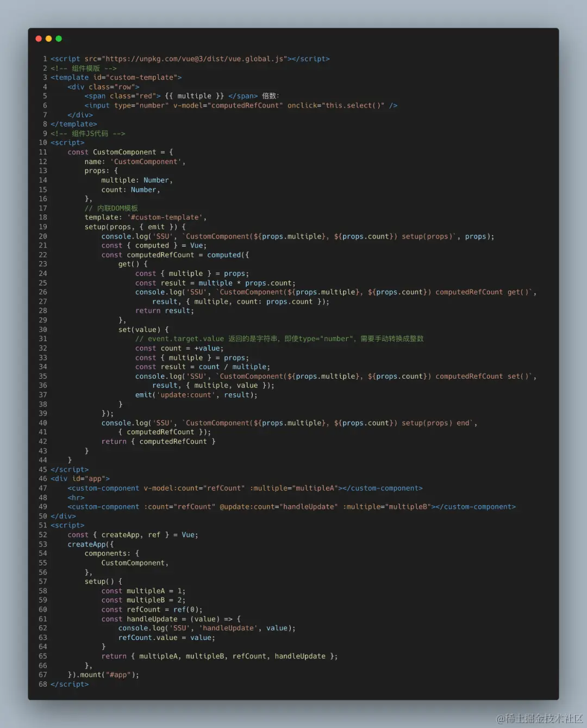Viewport: 587px width, 728px height.
Task: Click 'const handleUpdate = (value) =>' on line 61
Action: (166, 619)
